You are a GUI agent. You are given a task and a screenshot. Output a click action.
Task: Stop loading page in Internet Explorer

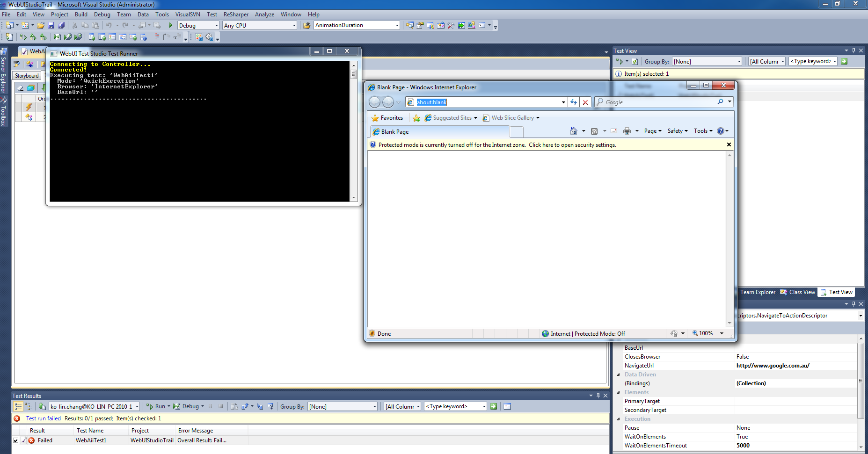[x=585, y=102]
